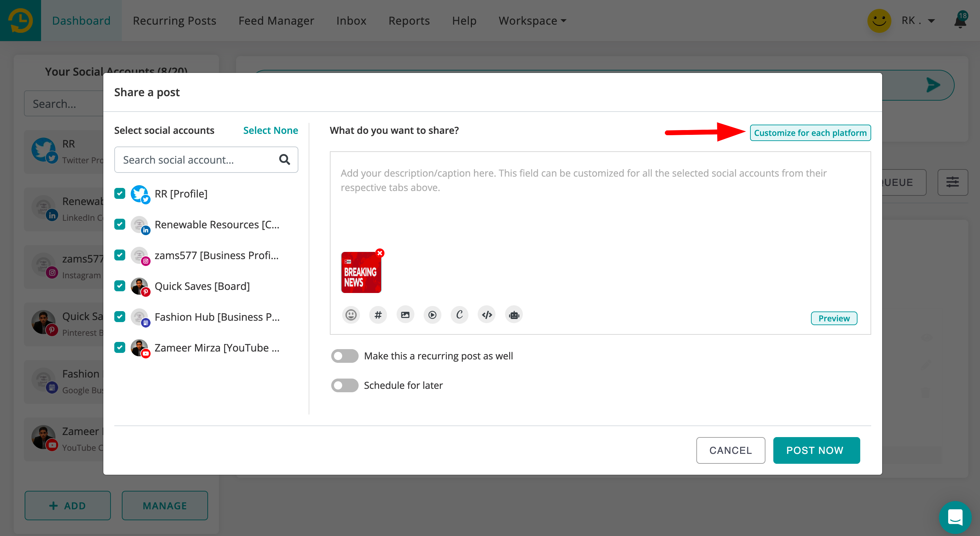The width and height of the screenshot is (980, 536).
Task: Click Customize for each platform button
Action: 810,133
